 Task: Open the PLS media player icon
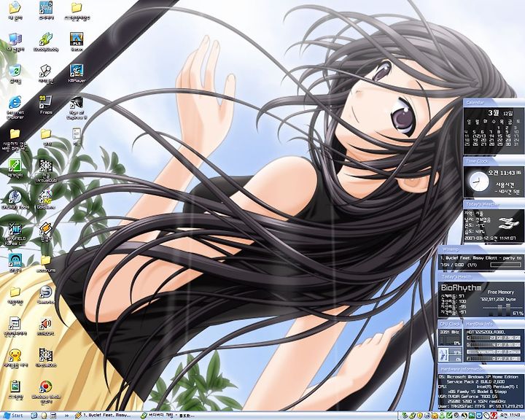pos(77,39)
